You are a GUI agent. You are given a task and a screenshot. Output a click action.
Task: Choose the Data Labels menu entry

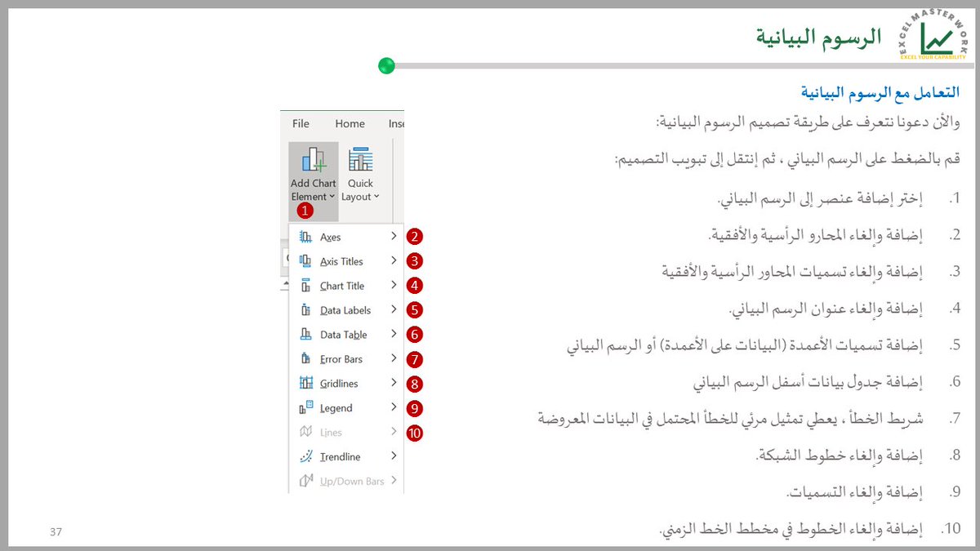[346, 310]
